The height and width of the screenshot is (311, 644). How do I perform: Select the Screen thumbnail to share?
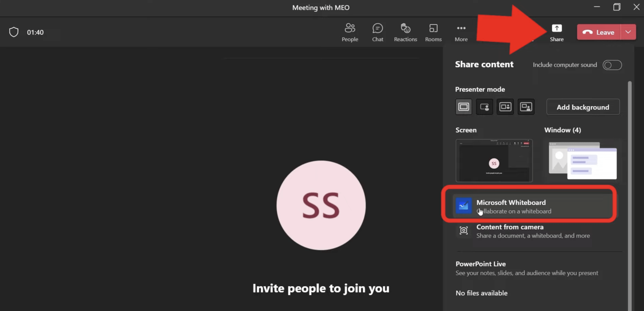click(x=494, y=161)
